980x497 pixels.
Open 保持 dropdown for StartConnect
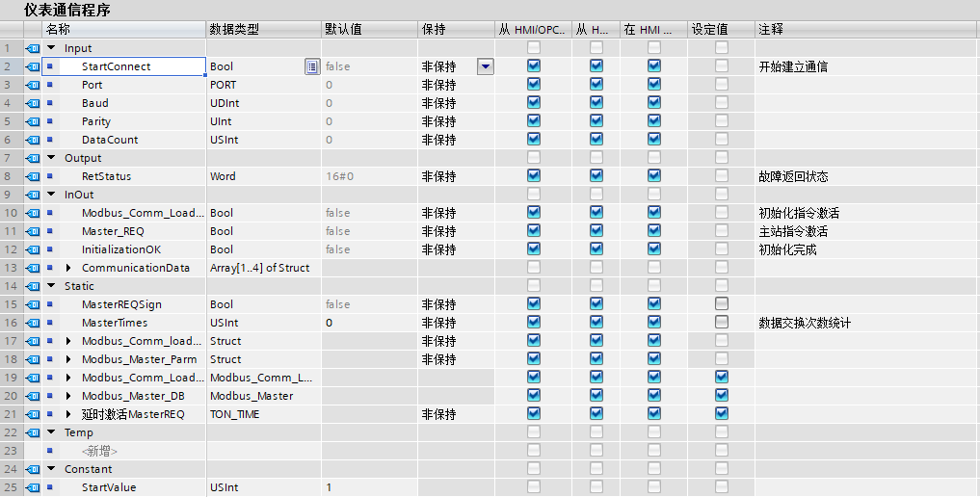tap(485, 66)
